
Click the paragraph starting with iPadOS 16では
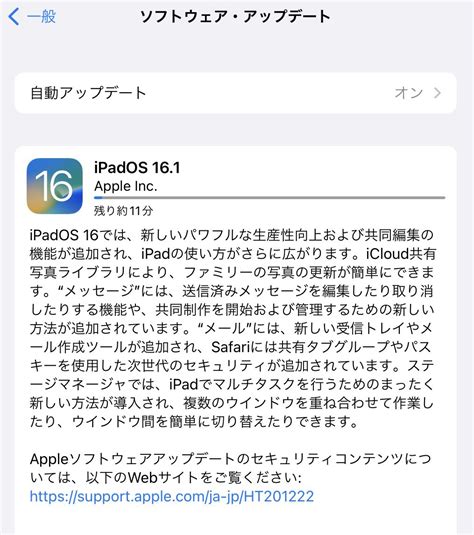pos(232,329)
